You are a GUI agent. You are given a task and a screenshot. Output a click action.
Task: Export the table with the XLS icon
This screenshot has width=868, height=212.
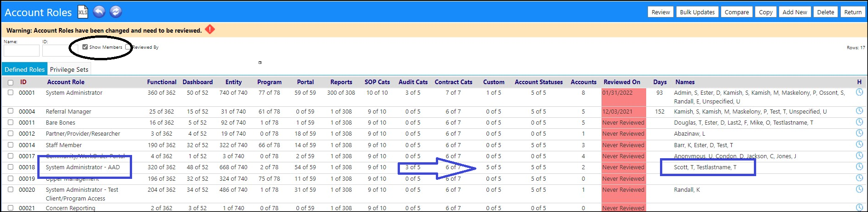click(x=83, y=12)
